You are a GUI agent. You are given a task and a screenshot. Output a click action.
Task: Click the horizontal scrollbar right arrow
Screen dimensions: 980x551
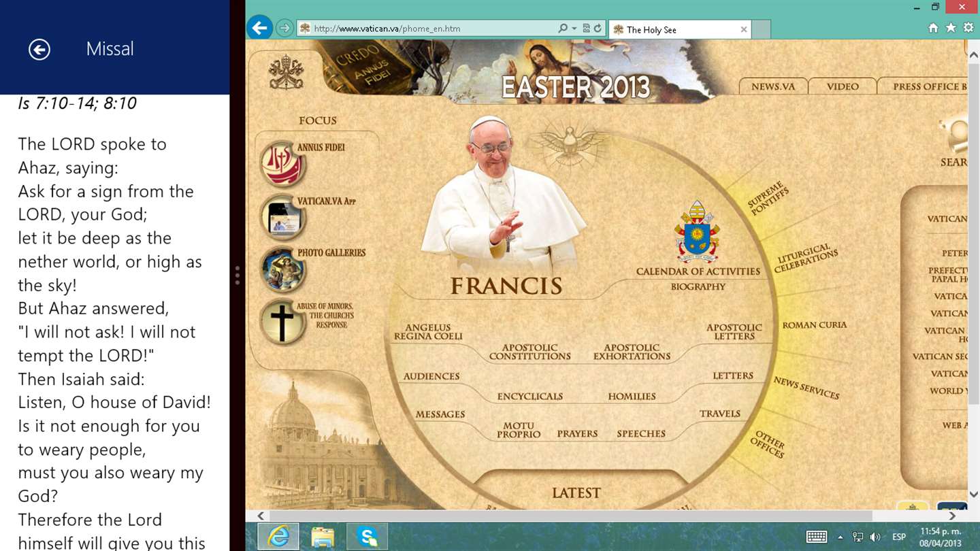[x=953, y=516]
